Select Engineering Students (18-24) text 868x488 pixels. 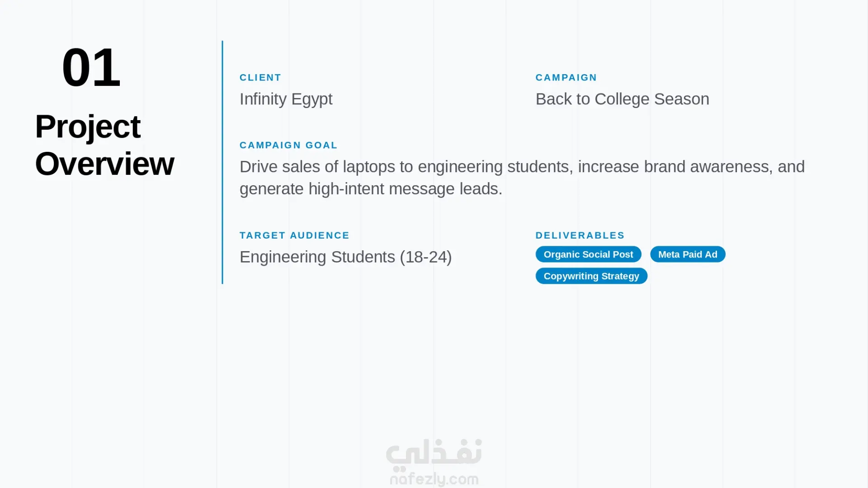pos(346,257)
